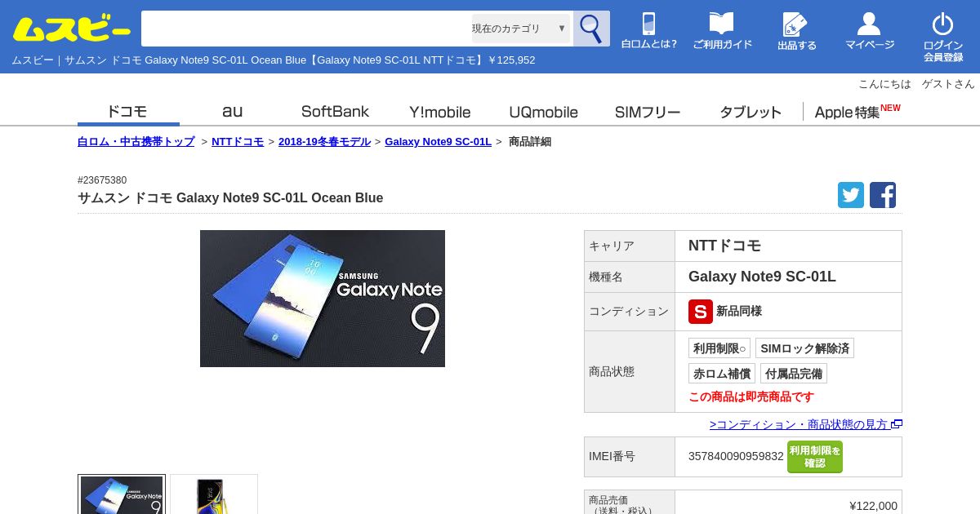Click 商品状態 label cell
This screenshot has width=980, height=514.
630,371
